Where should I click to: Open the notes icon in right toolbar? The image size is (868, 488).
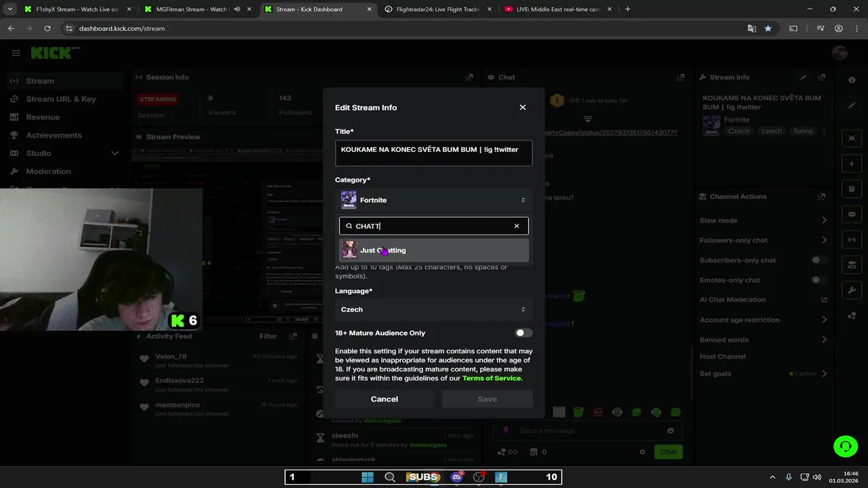tap(852, 189)
